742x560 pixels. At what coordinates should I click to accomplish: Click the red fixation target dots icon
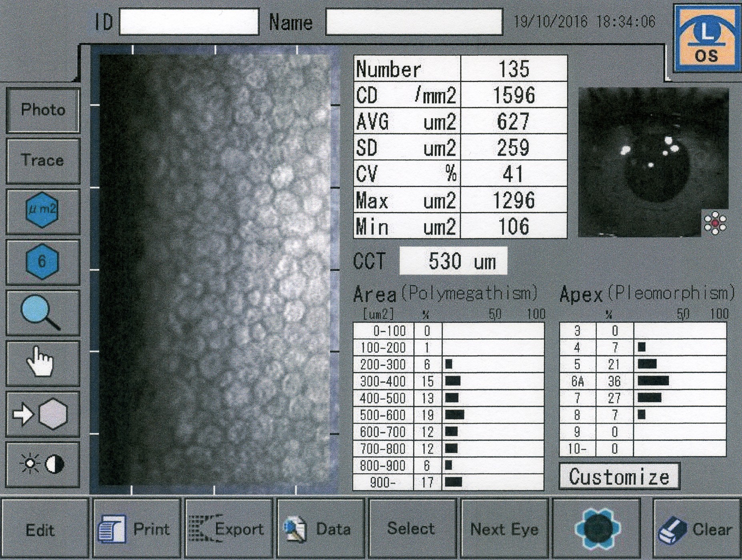[715, 223]
